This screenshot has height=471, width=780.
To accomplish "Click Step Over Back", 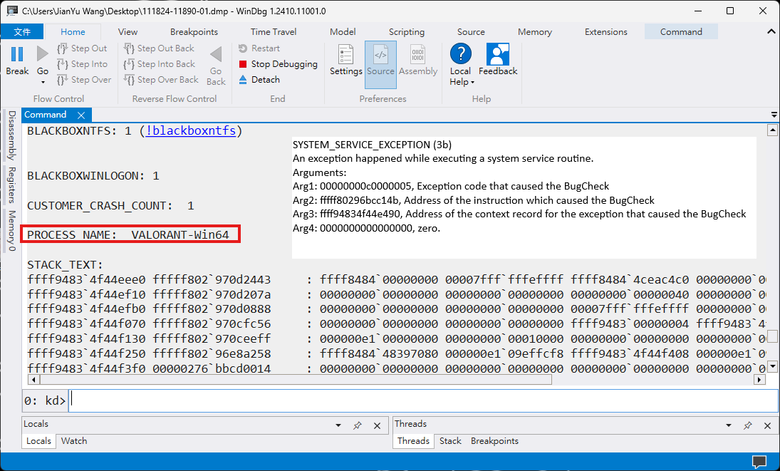I will point(161,80).
